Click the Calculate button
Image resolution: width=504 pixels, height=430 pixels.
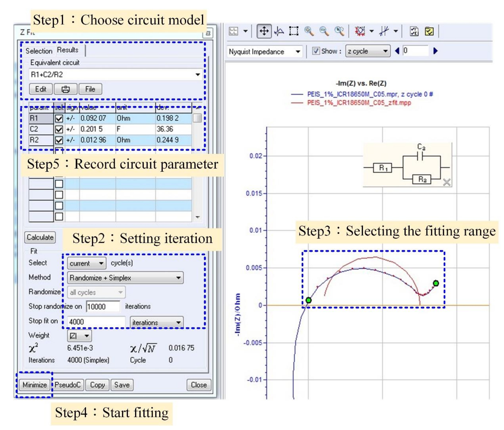tap(40, 237)
